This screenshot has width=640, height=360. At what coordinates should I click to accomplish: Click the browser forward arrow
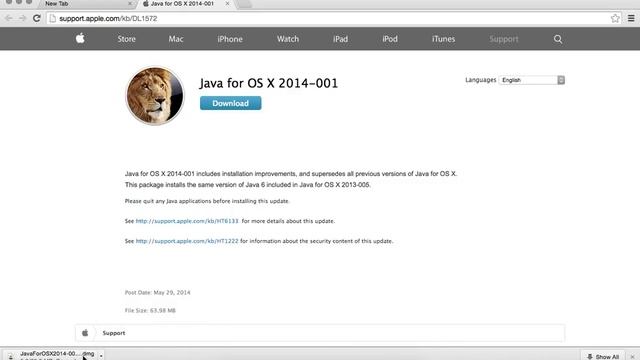(22, 18)
